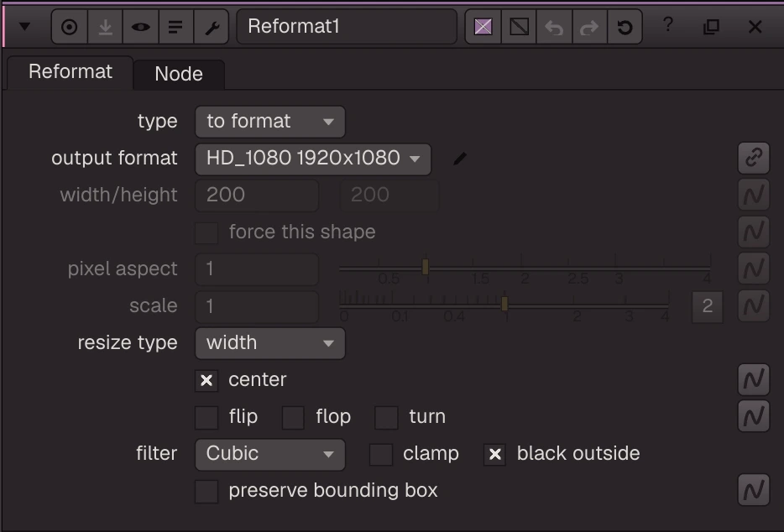Screen dimensions: 784x532
Task: Float the properties panel window icon
Action: (711, 27)
